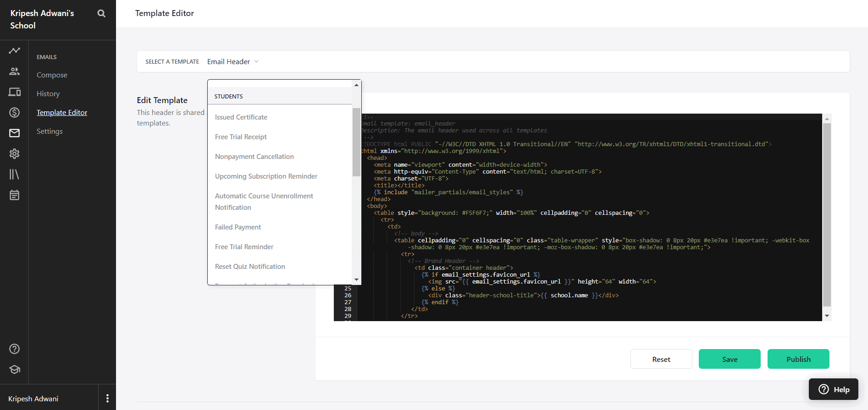This screenshot has height=410, width=868.
Task: Open Compose in the Emails menu
Action: pyautogui.click(x=52, y=75)
